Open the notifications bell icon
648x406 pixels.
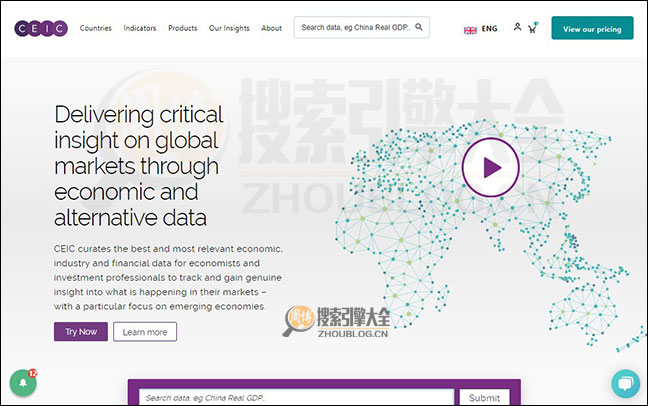click(23, 383)
